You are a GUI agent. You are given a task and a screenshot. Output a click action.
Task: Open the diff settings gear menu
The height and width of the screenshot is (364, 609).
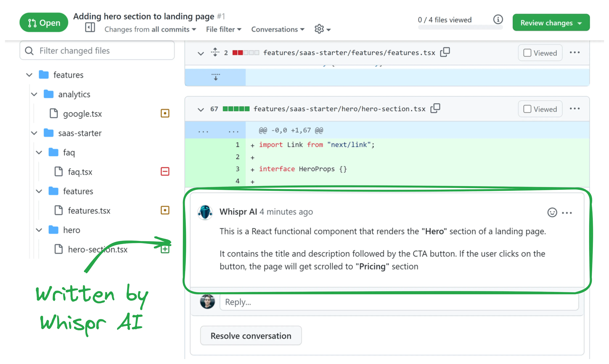pos(322,29)
